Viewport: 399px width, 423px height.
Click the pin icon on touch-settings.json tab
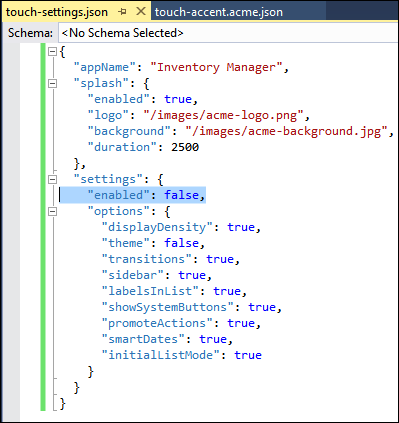[122, 12]
